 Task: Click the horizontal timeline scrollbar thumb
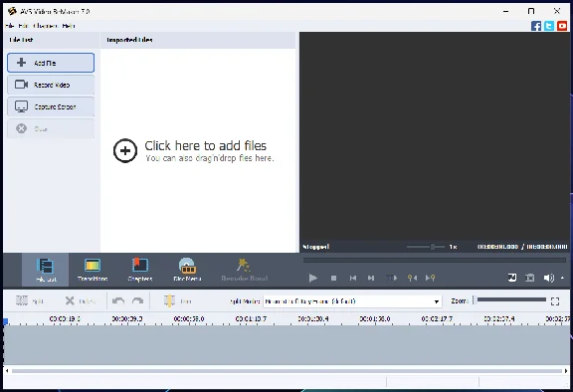tap(286, 371)
